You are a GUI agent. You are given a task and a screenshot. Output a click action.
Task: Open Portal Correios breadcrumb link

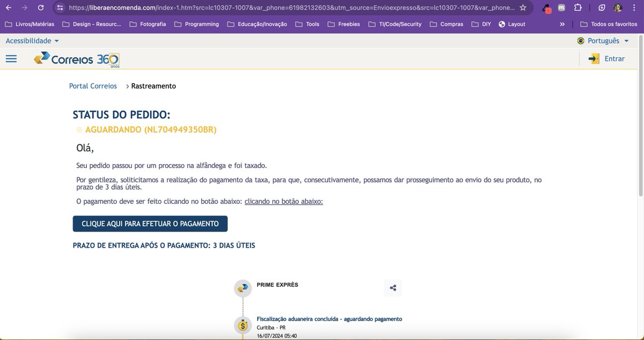click(x=93, y=86)
